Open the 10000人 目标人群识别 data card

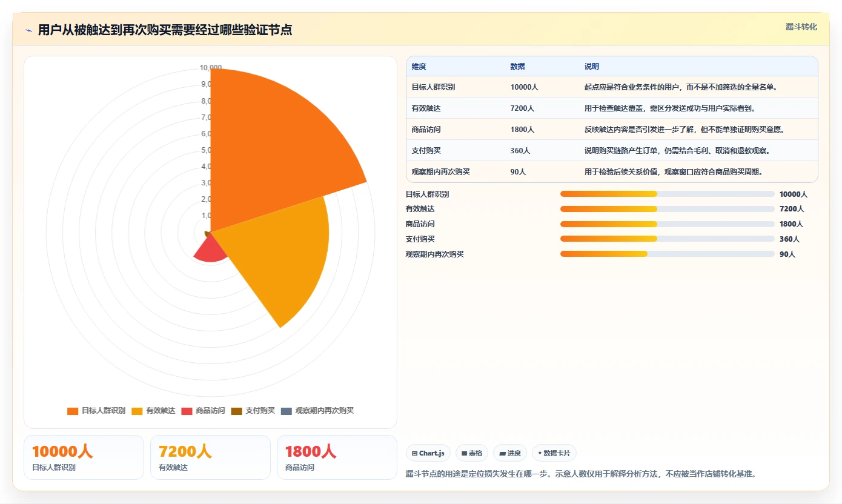coord(84,457)
